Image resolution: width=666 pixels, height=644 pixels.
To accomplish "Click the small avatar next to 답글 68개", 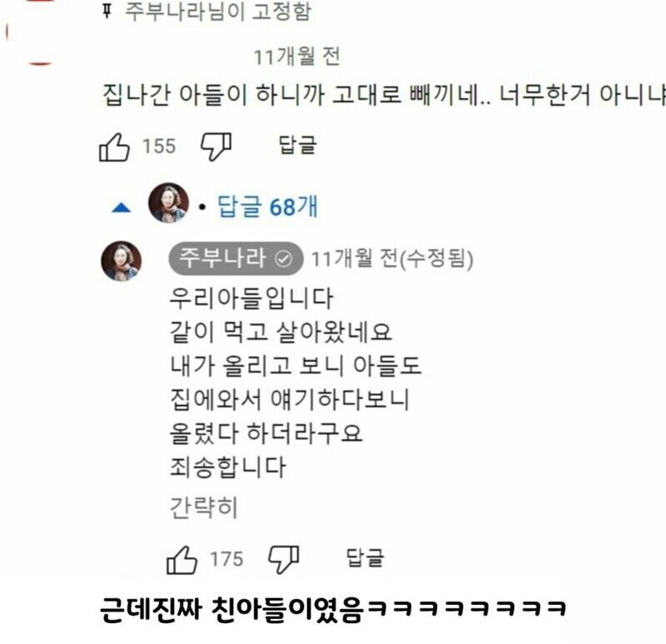I will (x=168, y=203).
